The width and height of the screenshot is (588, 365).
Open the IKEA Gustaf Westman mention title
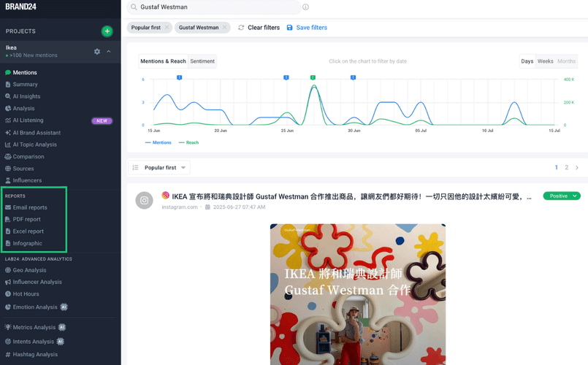tap(351, 196)
